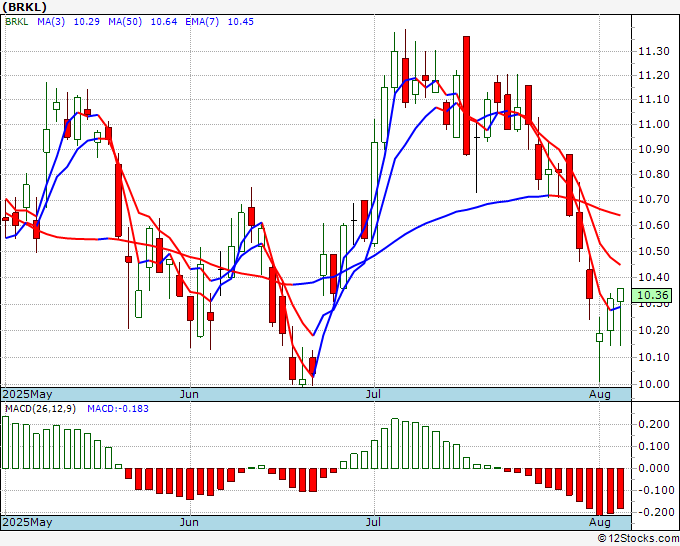Click the 0.100 MACD axis label
680x546 pixels.
point(654,446)
